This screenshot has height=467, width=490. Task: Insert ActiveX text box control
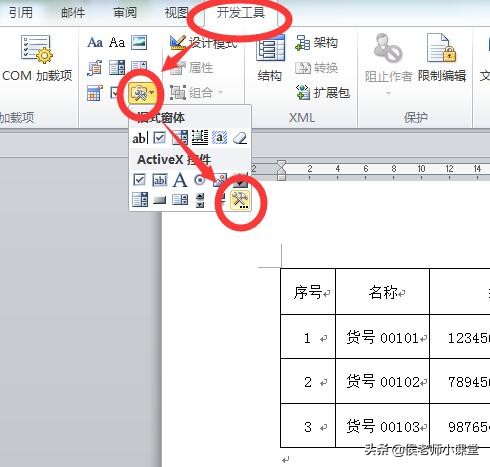[160, 180]
